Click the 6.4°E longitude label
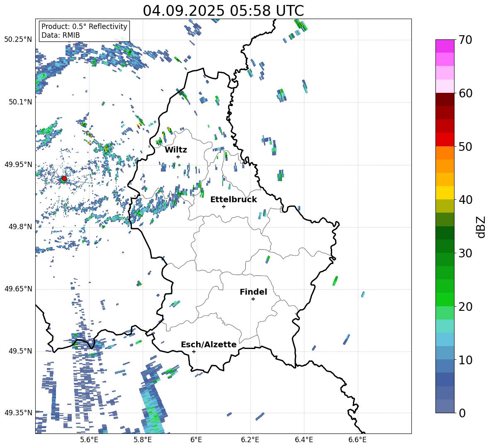Image resolution: width=491 pixels, height=448 pixels. [304, 440]
